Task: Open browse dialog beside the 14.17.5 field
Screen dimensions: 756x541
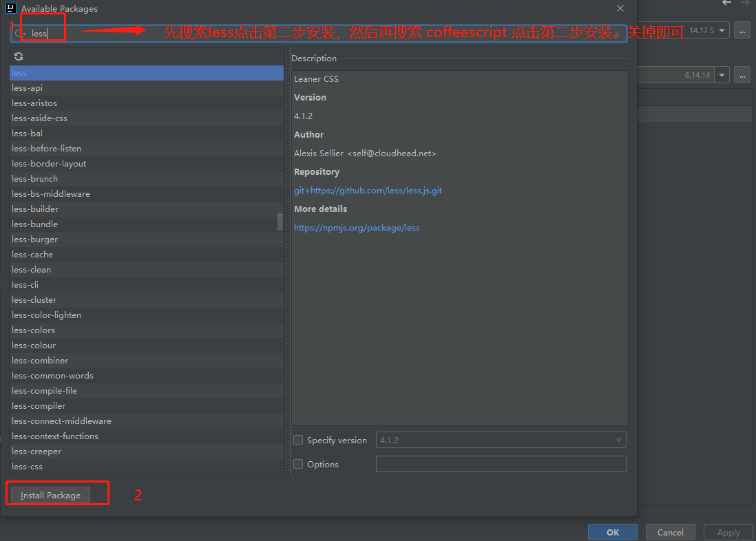Action: tap(742, 30)
